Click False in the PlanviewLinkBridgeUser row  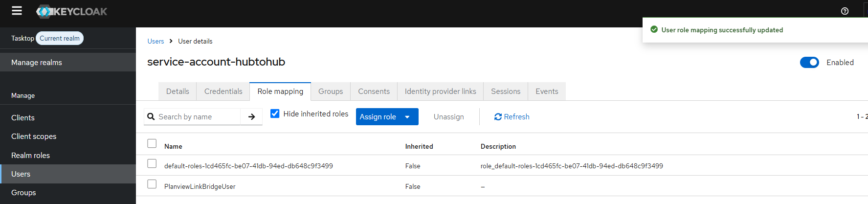point(413,186)
